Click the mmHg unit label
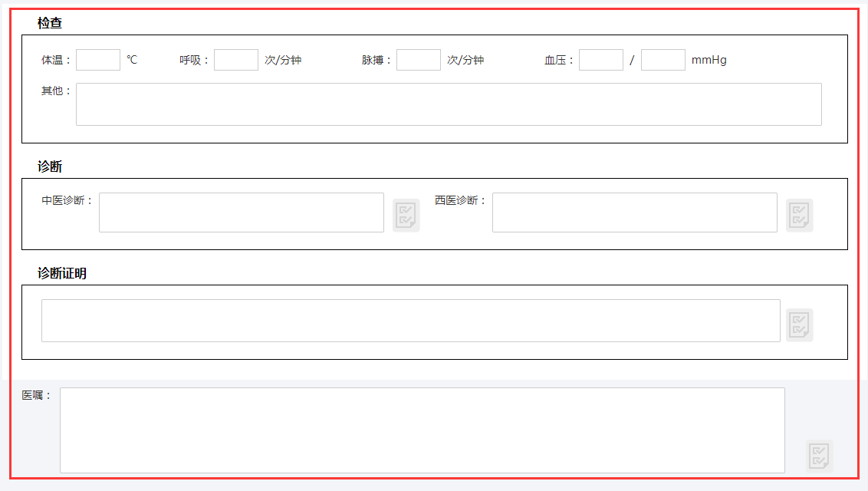The height and width of the screenshot is (491, 868). click(709, 60)
